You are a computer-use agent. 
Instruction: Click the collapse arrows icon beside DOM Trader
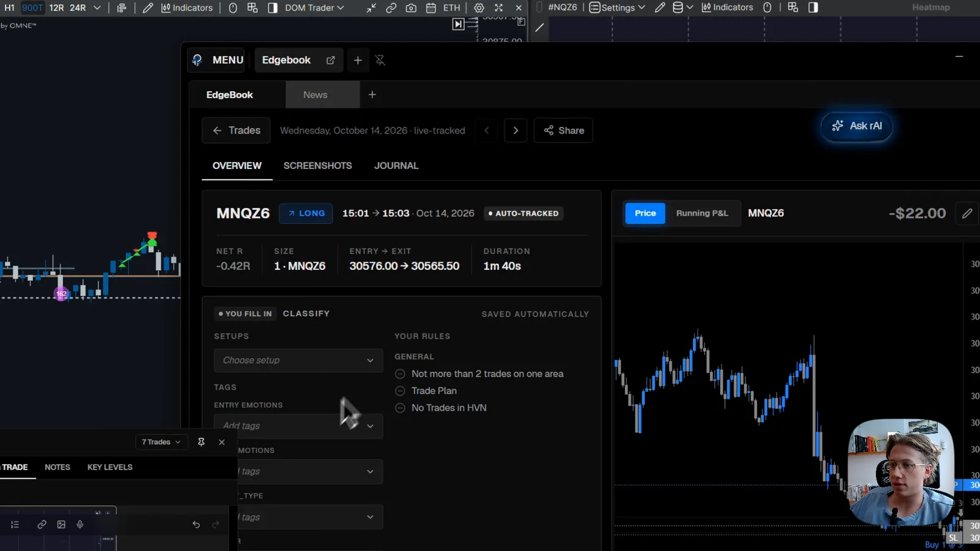point(371,8)
